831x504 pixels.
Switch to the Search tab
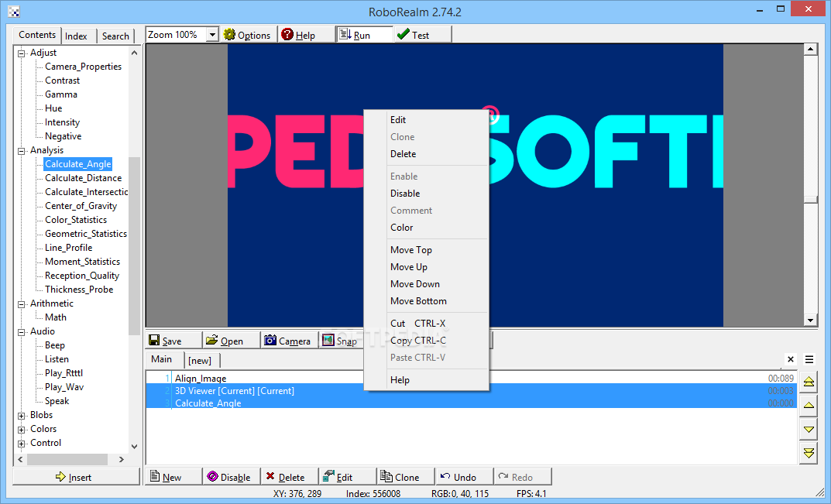[115, 36]
